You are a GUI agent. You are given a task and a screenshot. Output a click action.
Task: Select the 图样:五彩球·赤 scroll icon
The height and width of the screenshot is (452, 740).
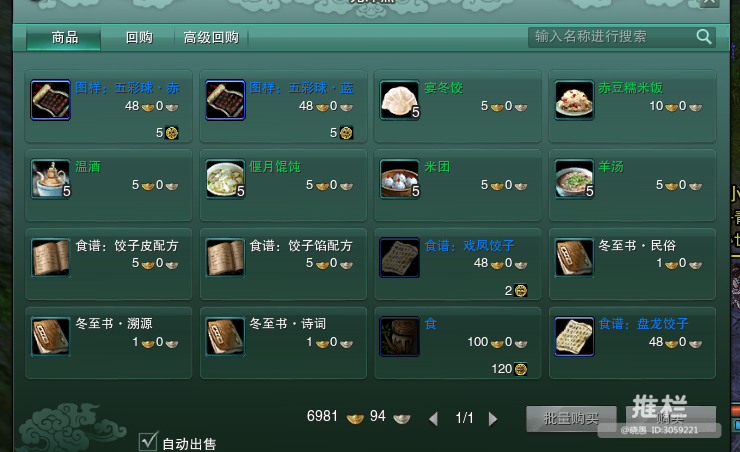[x=50, y=100]
